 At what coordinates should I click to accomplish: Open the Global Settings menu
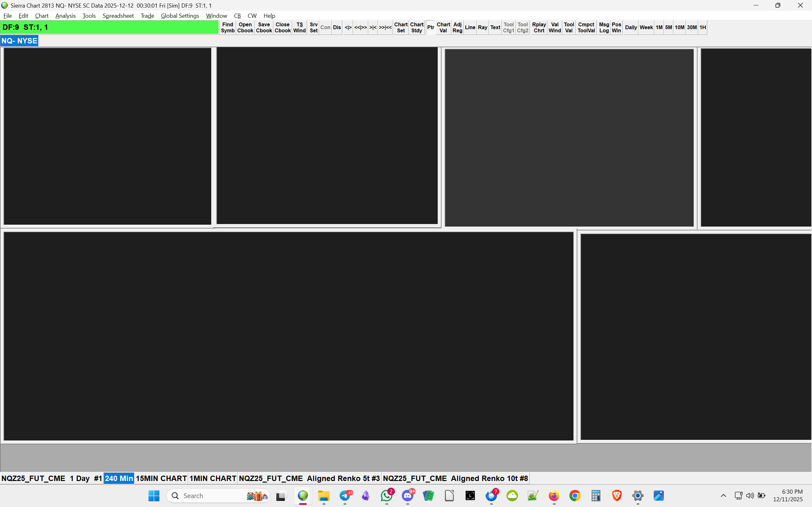point(180,16)
